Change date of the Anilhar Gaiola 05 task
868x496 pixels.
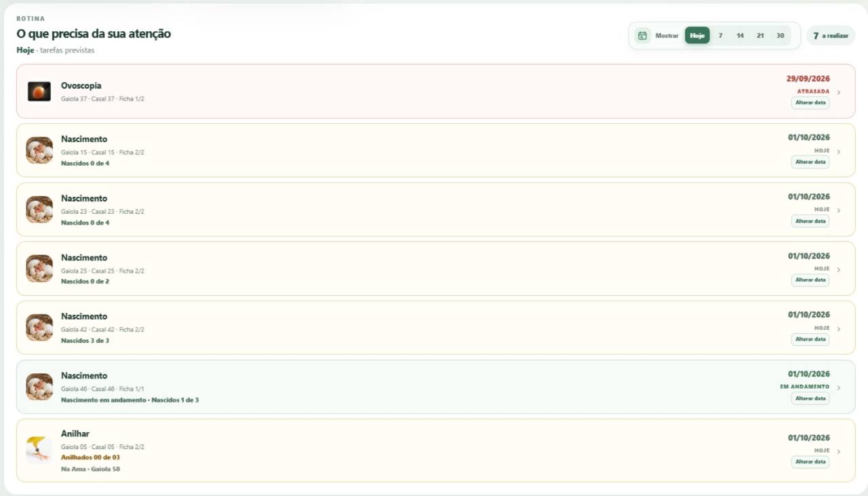(x=810, y=462)
